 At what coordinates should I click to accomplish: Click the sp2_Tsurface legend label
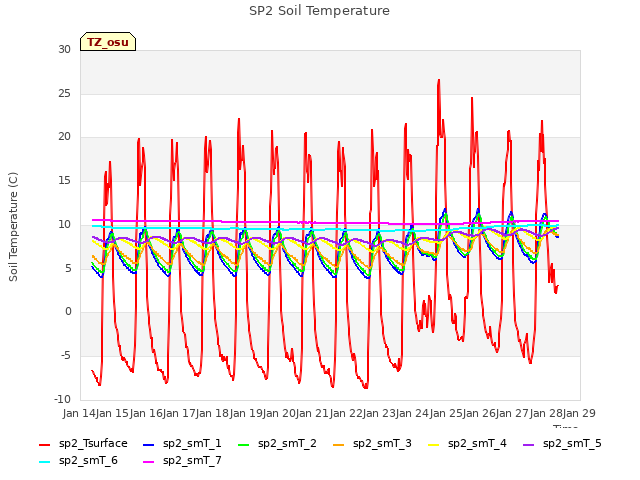(x=93, y=444)
